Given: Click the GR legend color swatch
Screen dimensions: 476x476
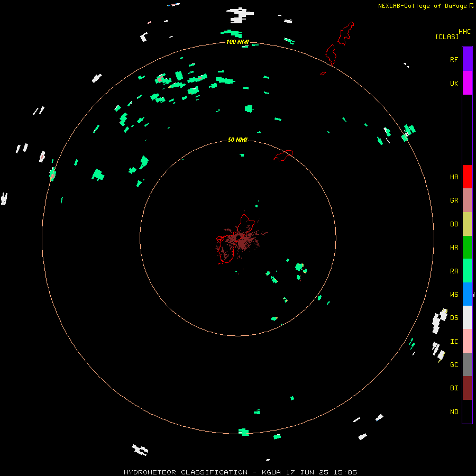Looking at the screenshot, I should [x=467, y=200].
